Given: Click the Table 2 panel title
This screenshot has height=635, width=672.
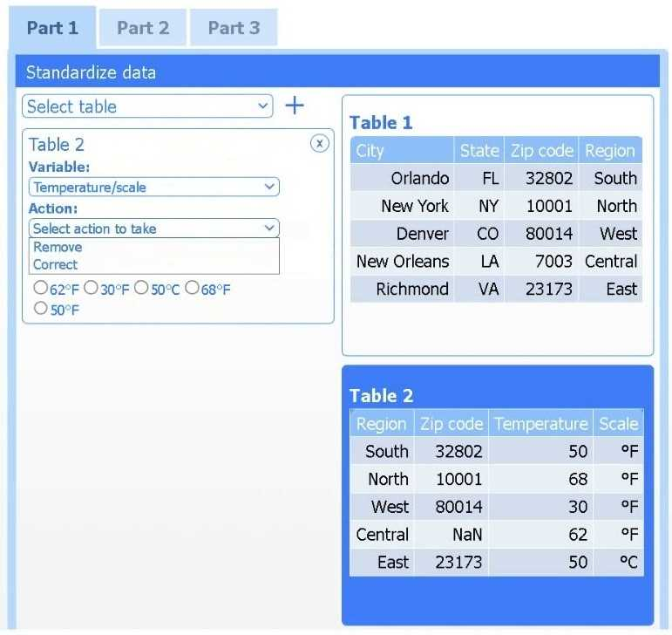Looking at the screenshot, I should (381, 396).
